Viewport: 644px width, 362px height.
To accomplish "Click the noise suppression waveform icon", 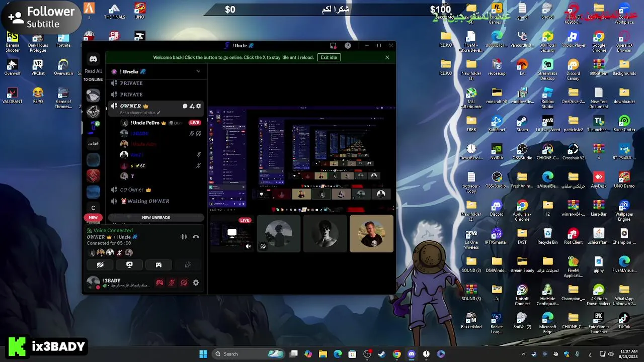I will [184, 237].
